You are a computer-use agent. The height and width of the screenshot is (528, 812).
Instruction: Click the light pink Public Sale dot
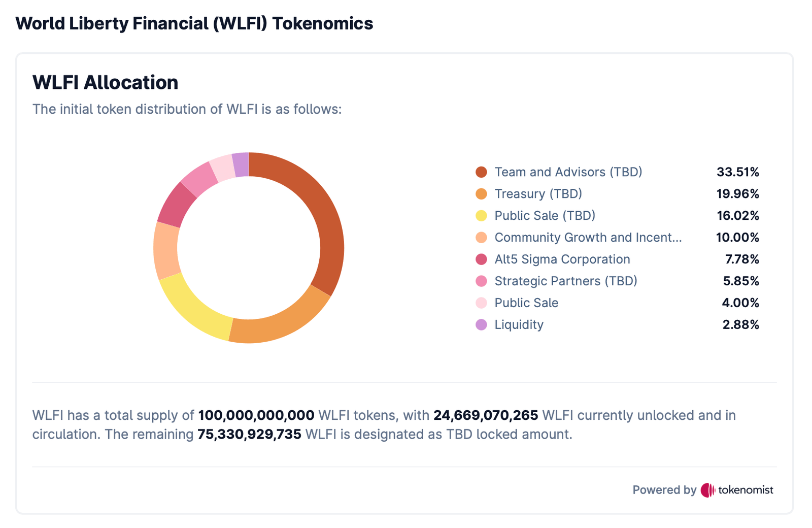click(x=481, y=303)
